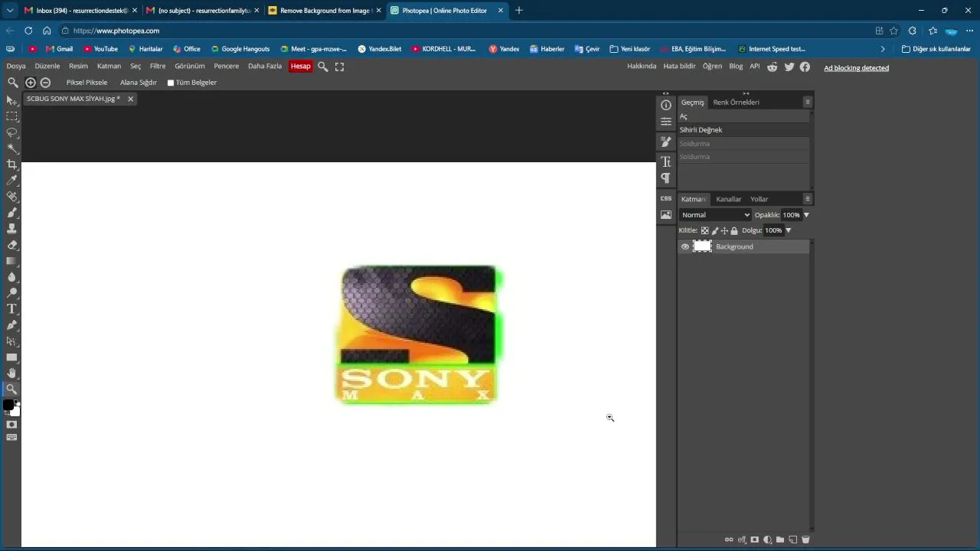Click the zoom-in plus option icon
Image resolution: width=980 pixels, height=551 pixels.
[x=31, y=83]
